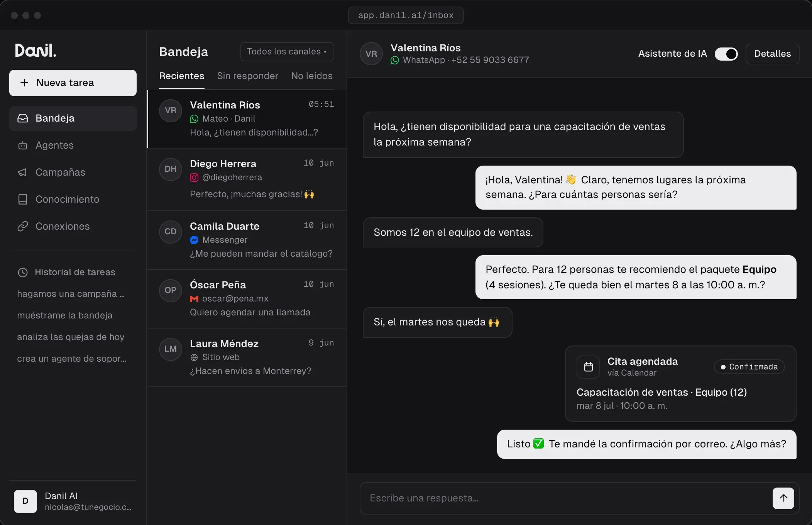Open task 'analiza las quejas de hoy'
812x525 pixels.
coord(71,337)
